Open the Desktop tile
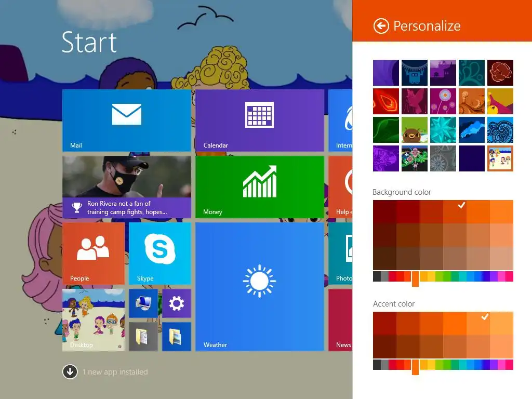Image resolution: width=532 pixels, height=399 pixels. click(x=94, y=320)
